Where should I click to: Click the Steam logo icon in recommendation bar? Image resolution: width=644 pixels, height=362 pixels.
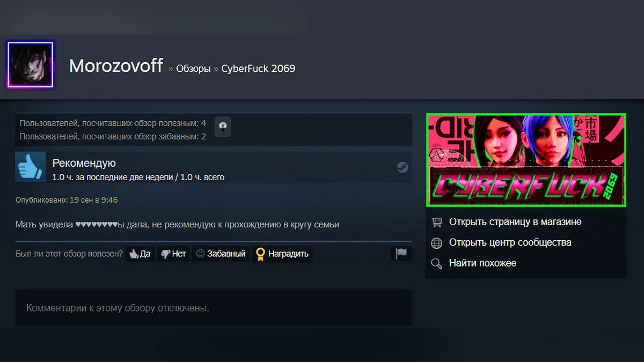coord(402,167)
